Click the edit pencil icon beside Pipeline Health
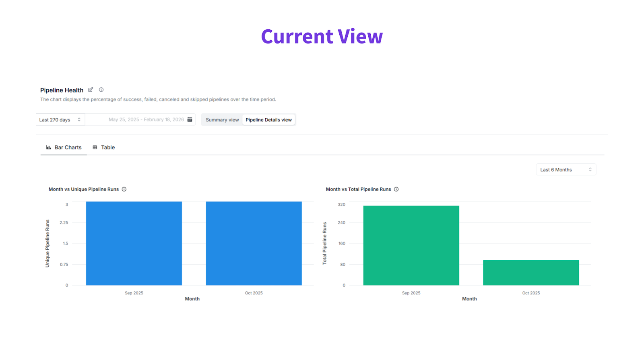 point(91,90)
